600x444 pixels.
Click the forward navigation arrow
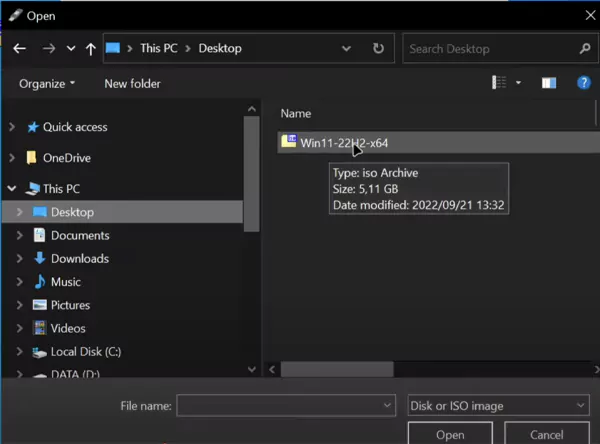click(49, 49)
